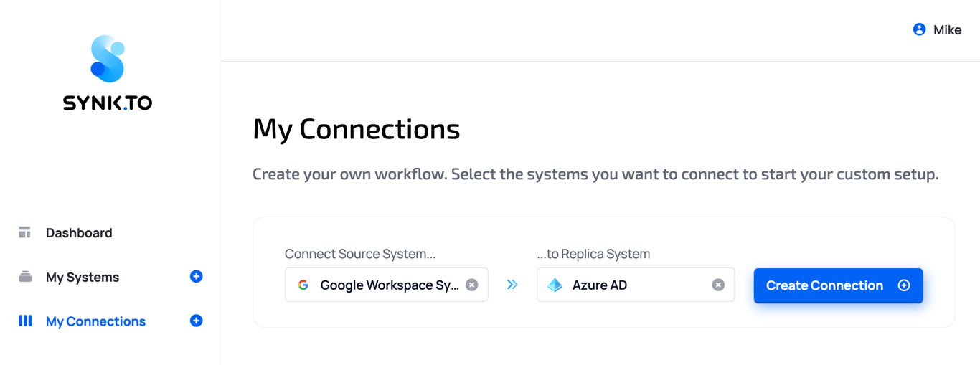Clear the Azure AD replica selection
The height and width of the screenshot is (365, 980).
click(x=718, y=285)
